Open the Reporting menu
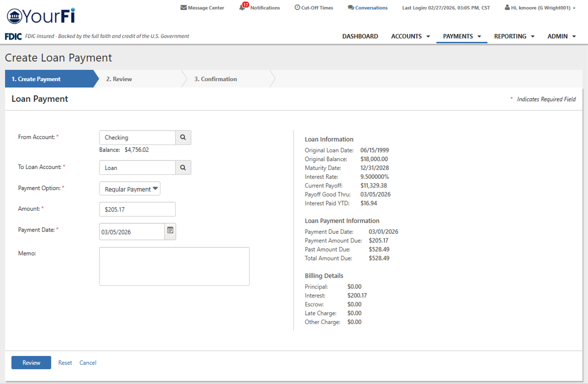Screen dimensions: 588x384 (514, 37)
